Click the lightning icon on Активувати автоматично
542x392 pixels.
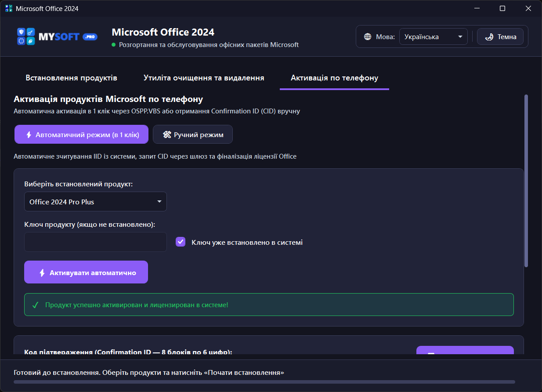pyautogui.click(x=42, y=273)
